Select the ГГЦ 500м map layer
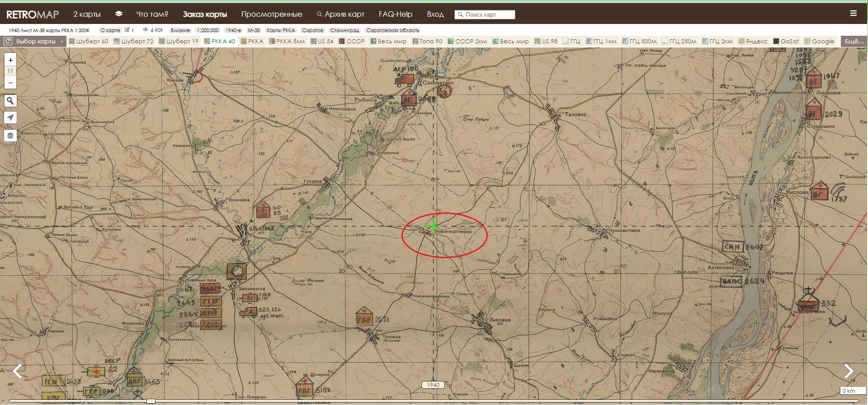This screenshot has width=868, height=405. click(x=639, y=41)
